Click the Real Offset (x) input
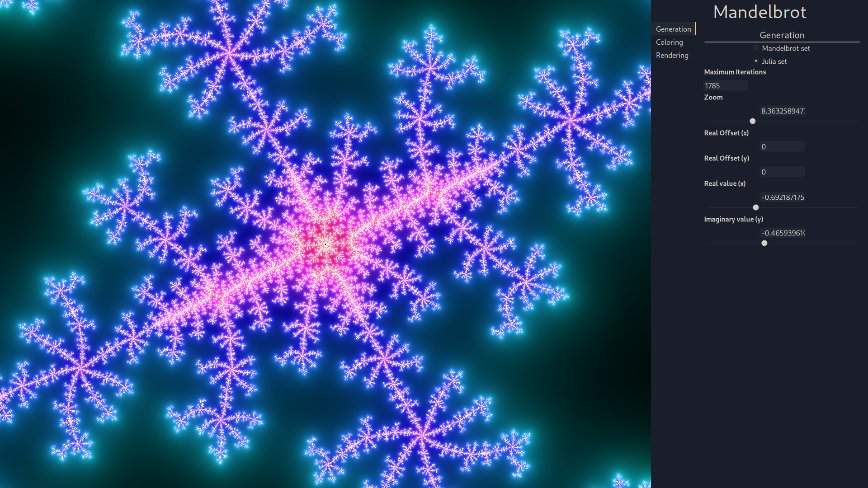868x488 pixels. 781,146
